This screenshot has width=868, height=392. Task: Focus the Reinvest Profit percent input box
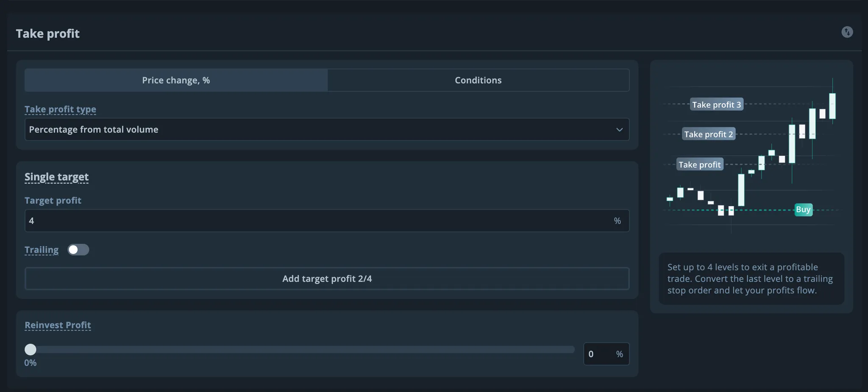600,354
